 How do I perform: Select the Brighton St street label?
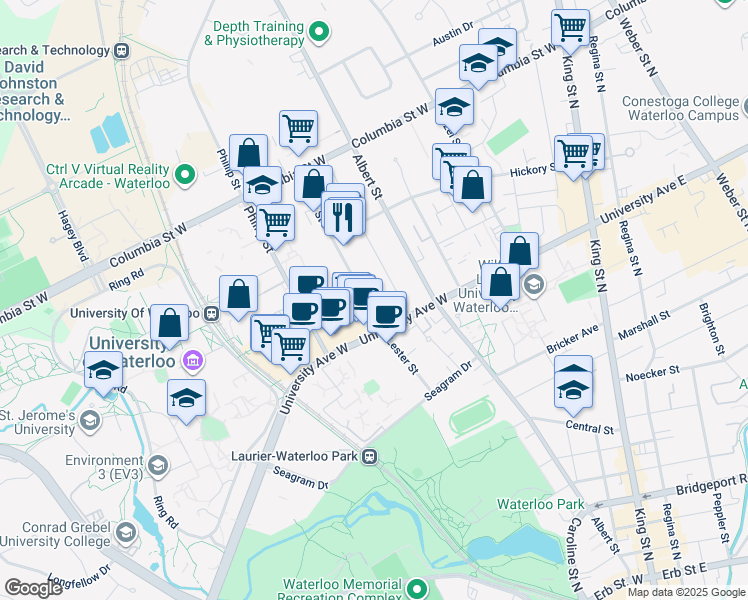[x=712, y=329]
